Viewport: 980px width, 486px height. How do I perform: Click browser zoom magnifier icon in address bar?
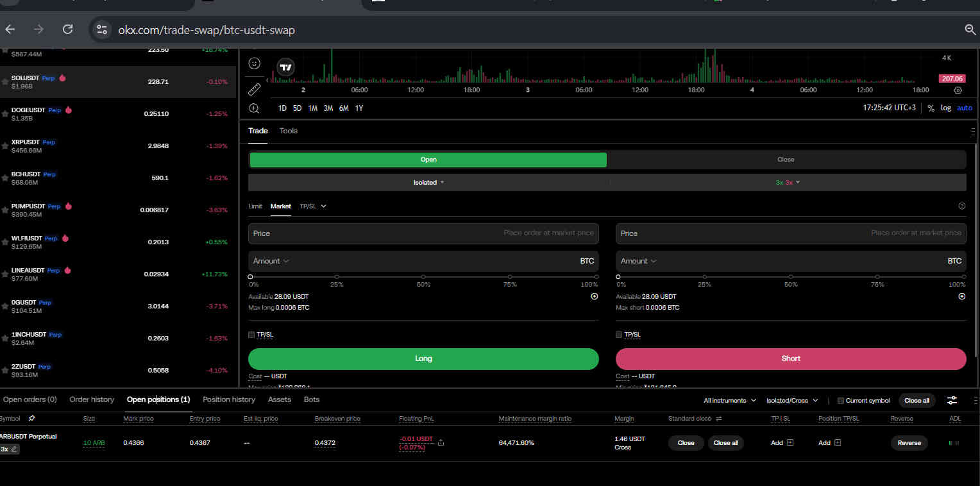click(970, 29)
